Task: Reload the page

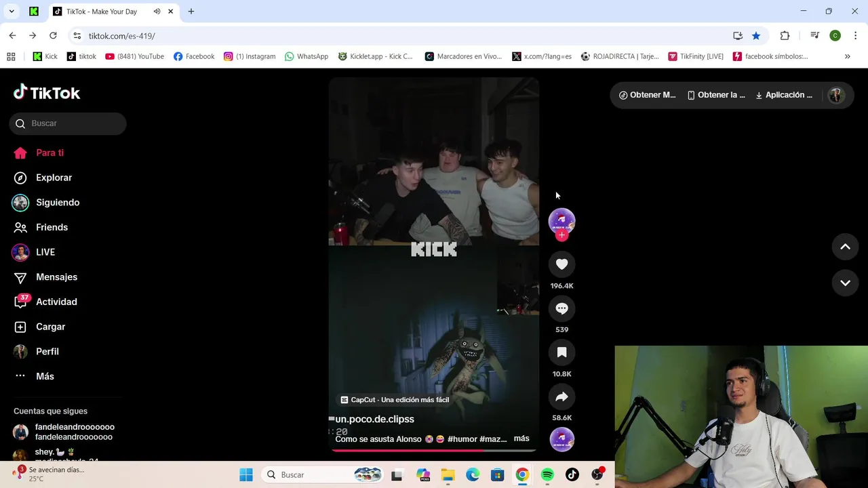Action: [53, 35]
